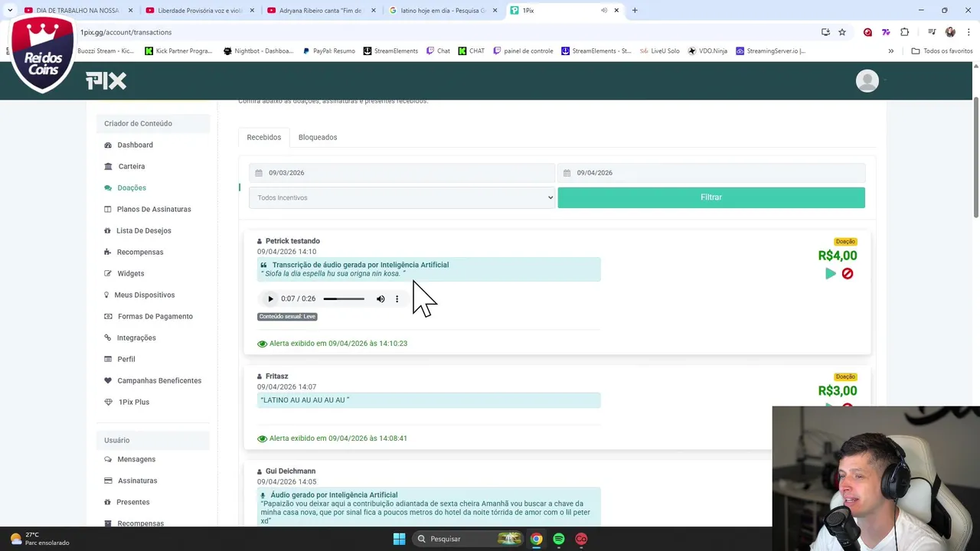Block the R$4,00 Petrick testando donation
The image size is (980, 551).
(848, 273)
